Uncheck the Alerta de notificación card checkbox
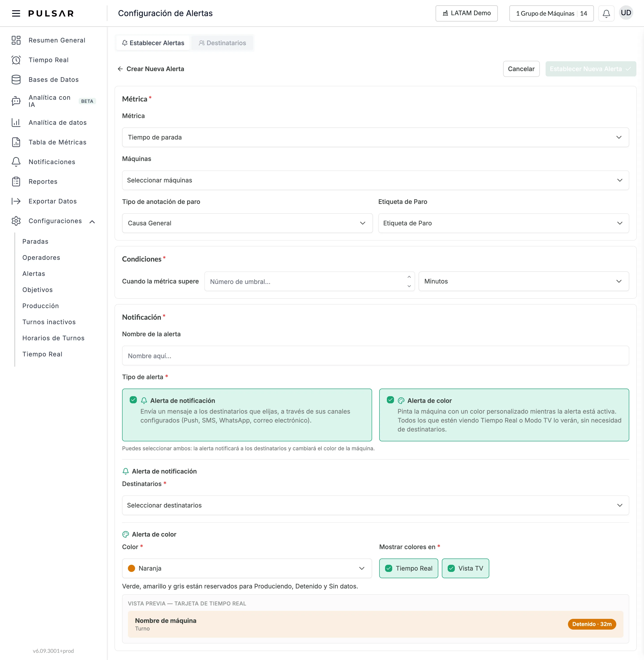This screenshot has height=660, width=644. (133, 400)
